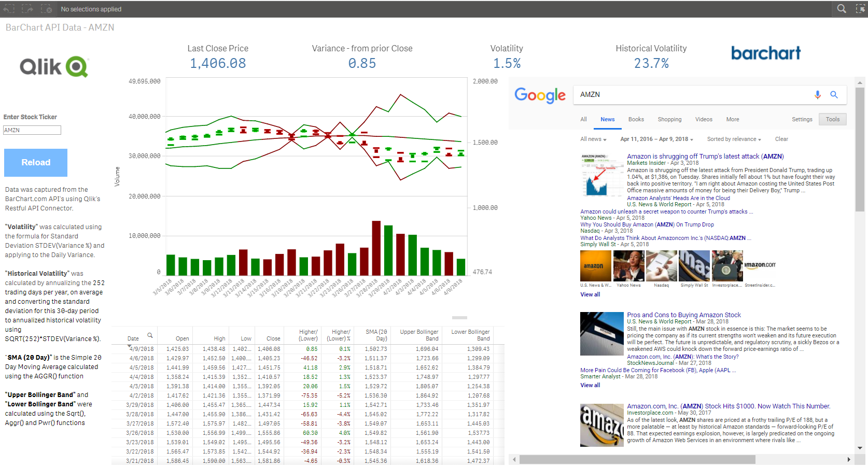
Task: Click the Last Close Price value 1,406.08
Action: [x=218, y=63]
